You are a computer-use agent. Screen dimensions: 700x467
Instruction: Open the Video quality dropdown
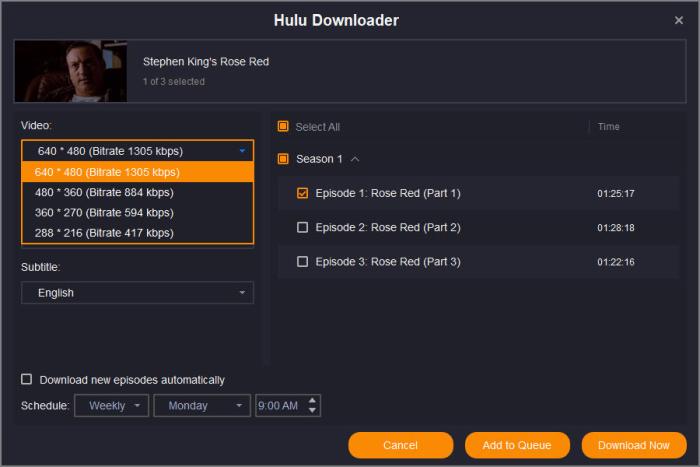coord(138,151)
